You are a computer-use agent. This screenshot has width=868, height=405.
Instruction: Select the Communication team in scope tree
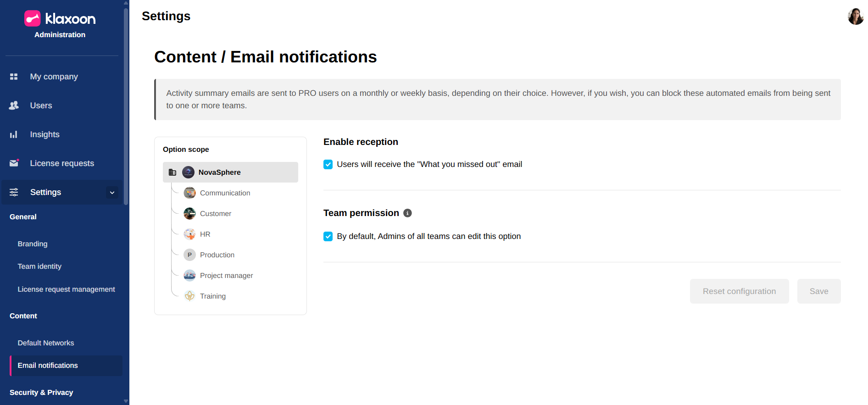[x=225, y=193]
